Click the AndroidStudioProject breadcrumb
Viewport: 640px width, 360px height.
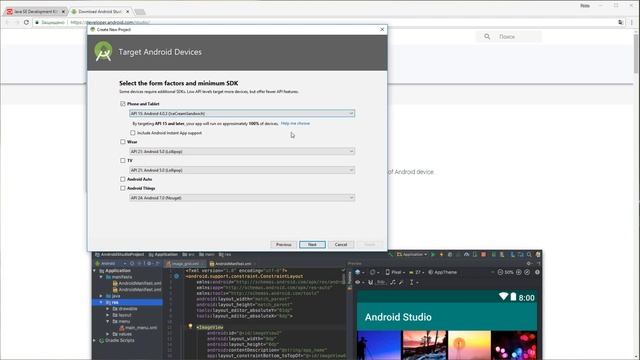pyautogui.click(x=119, y=254)
